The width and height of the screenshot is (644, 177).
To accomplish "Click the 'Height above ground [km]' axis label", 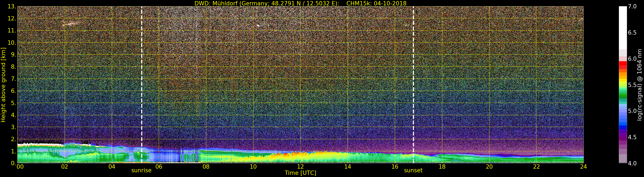I will [x=3, y=85].
